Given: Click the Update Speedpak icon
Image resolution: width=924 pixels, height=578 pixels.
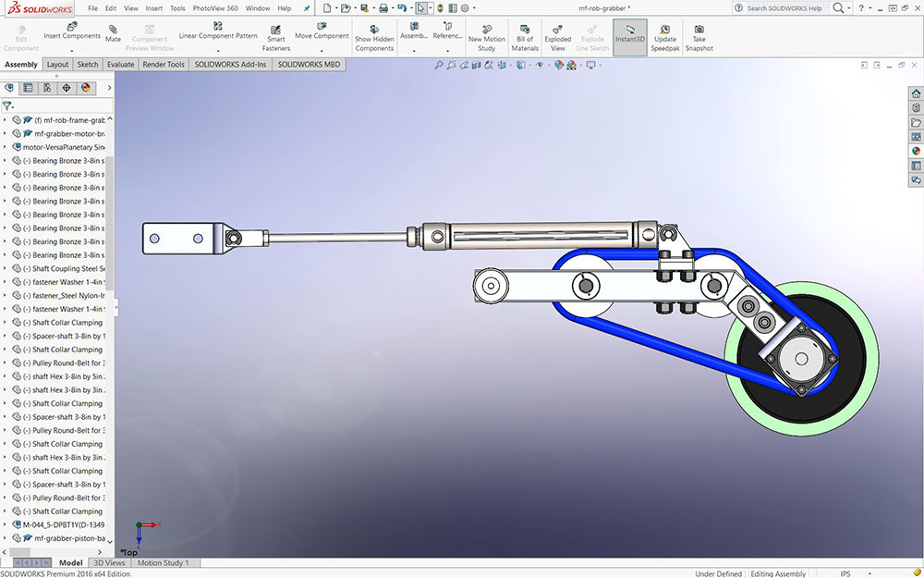Looking at the screenshot, I should (664, 30).
